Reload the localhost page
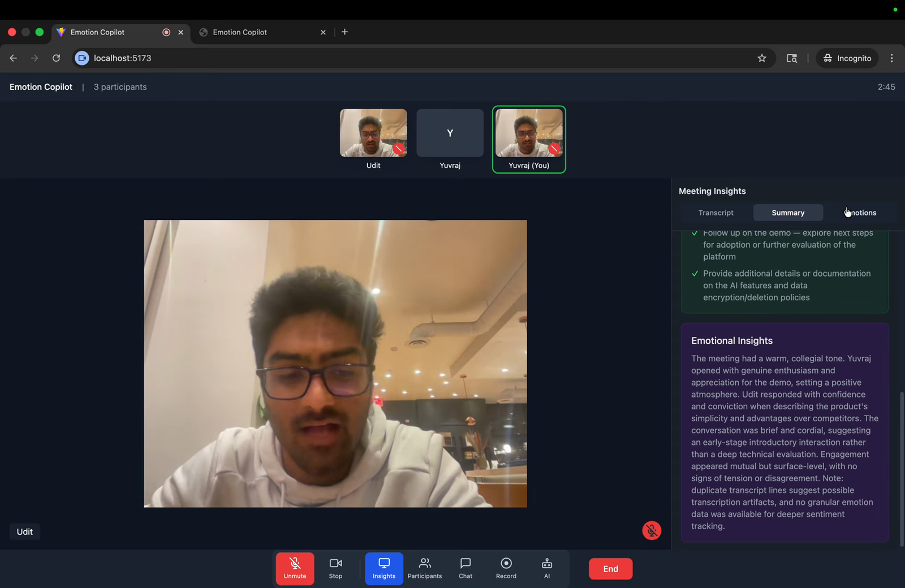905x588 pixels. 56,58
